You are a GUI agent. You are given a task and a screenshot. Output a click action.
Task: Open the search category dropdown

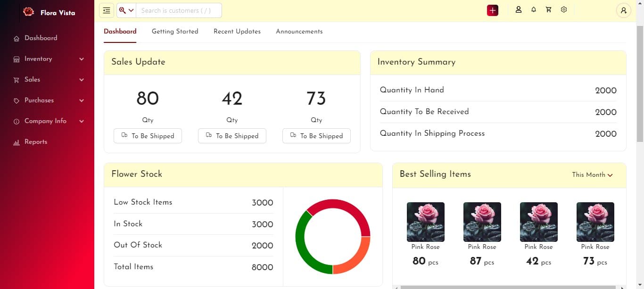point(126,10)
